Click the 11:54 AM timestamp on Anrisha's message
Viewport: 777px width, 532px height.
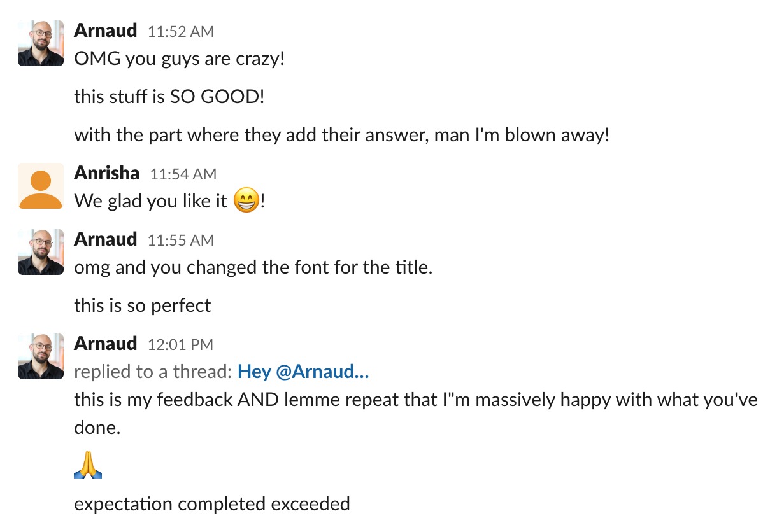[183, 174]
